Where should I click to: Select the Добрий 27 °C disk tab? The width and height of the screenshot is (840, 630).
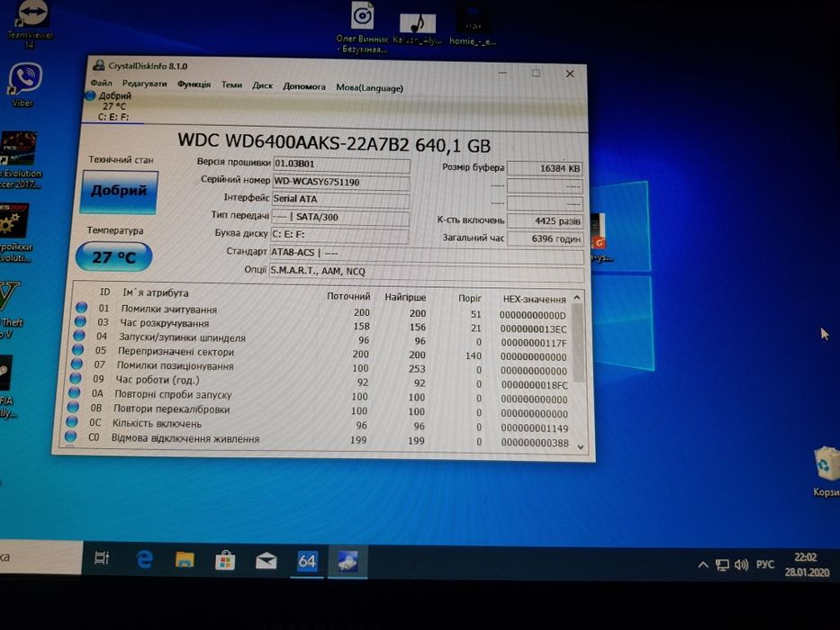pos(113,106)
